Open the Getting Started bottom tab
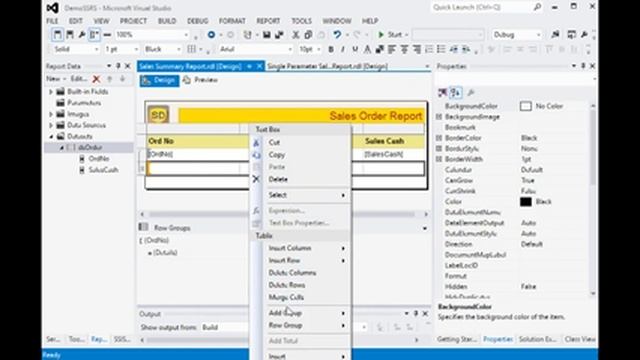640x360 pixels. 457,339
